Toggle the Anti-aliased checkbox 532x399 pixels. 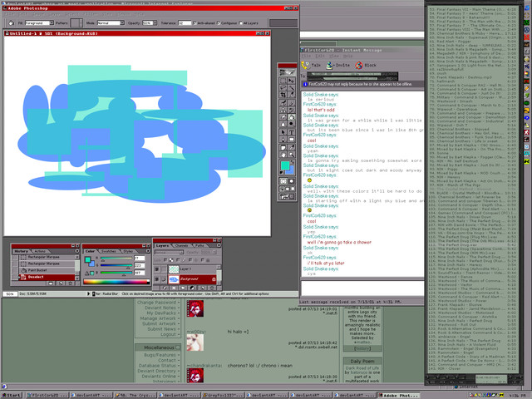pos(195,23)
